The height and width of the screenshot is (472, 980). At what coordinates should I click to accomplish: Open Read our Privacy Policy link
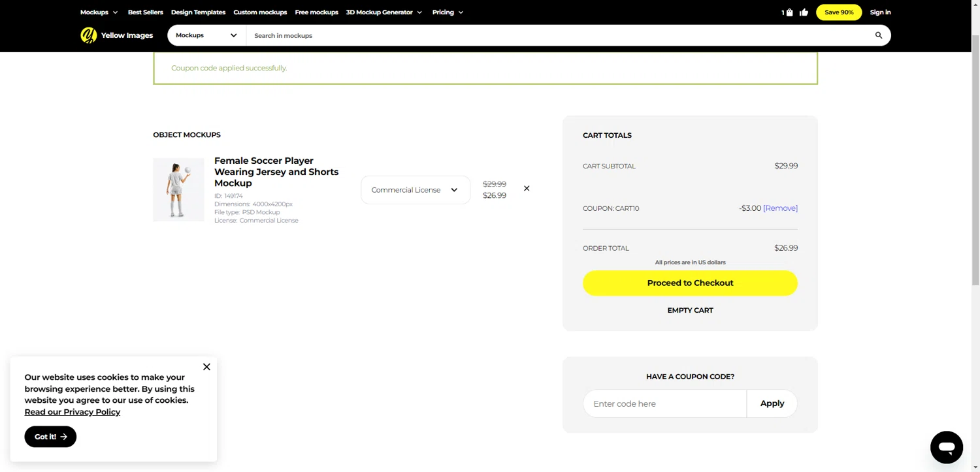[73, 412]
